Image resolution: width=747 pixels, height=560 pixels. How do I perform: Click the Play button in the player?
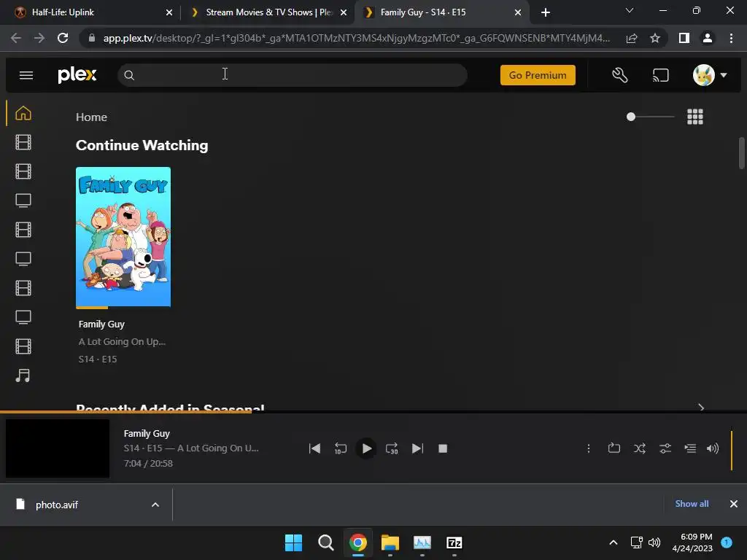click(366, 448)
